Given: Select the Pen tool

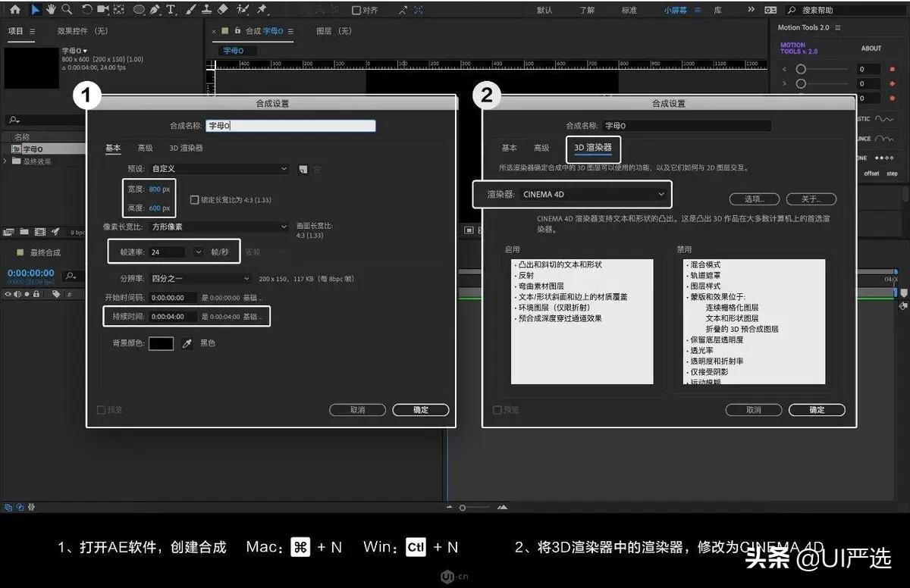Looking at the screenshot, I should [x=155, y=10].
